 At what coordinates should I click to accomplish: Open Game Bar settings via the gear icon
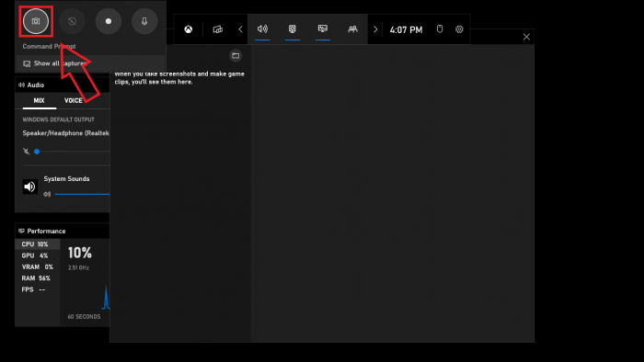[x=459, y=29]
